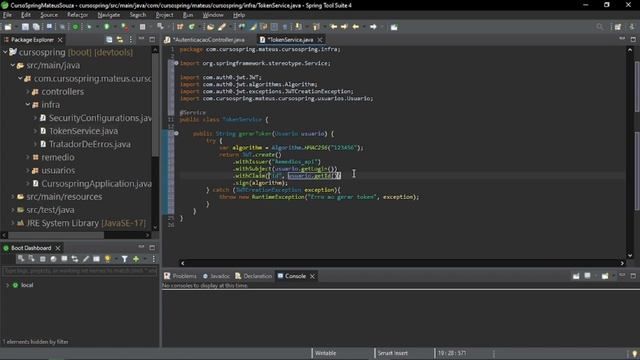
Task: Open the Source menu
Action: coord(49,15)
